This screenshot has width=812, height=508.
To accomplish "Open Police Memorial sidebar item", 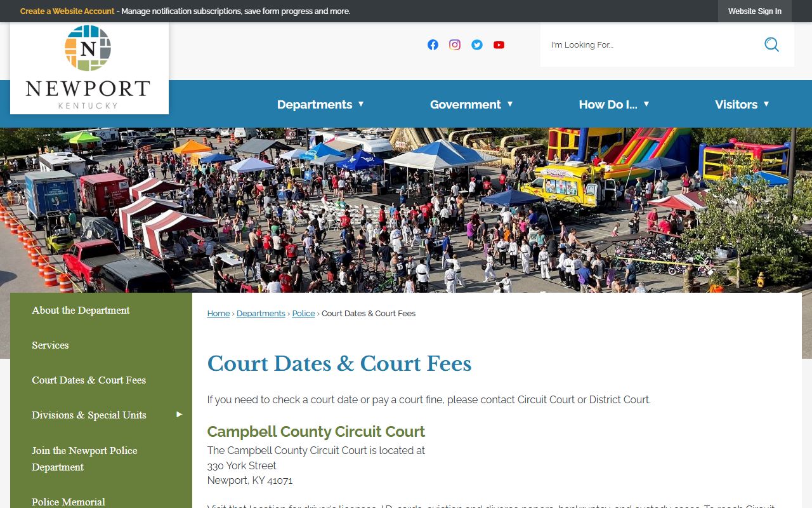I will 69,502.
